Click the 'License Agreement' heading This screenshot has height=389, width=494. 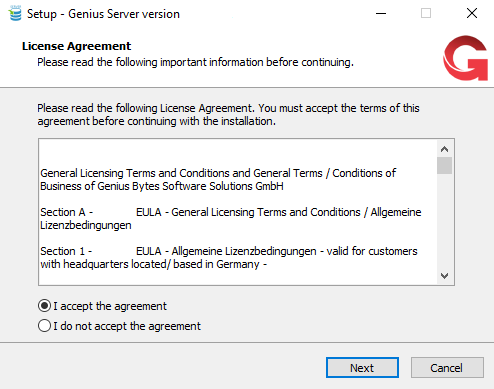point(76,46)
